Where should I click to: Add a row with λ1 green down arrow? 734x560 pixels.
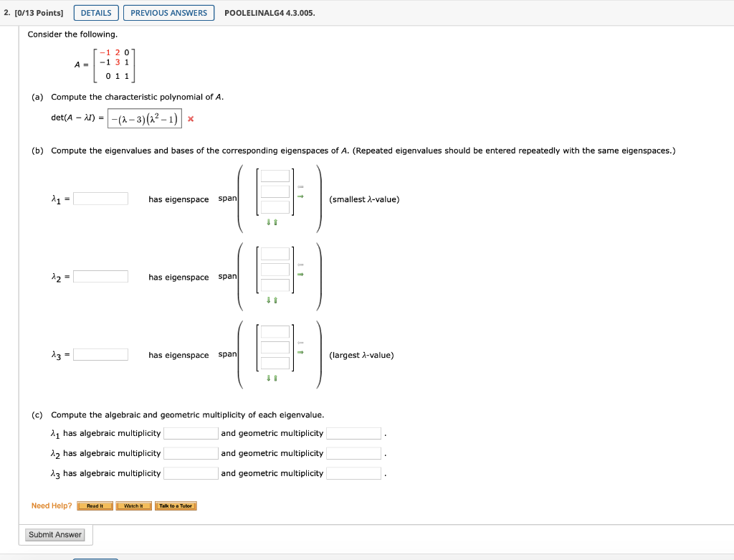tap(269, 222)
